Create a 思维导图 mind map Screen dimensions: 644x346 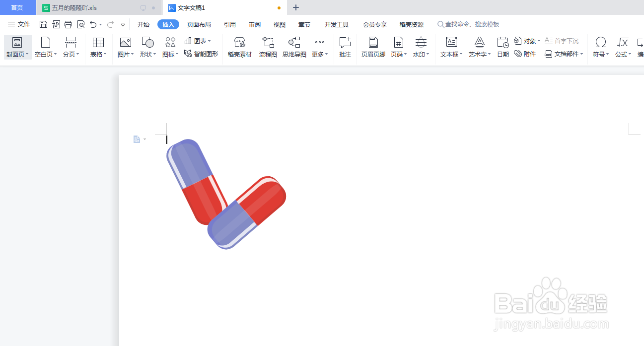(x=294, y=47)
